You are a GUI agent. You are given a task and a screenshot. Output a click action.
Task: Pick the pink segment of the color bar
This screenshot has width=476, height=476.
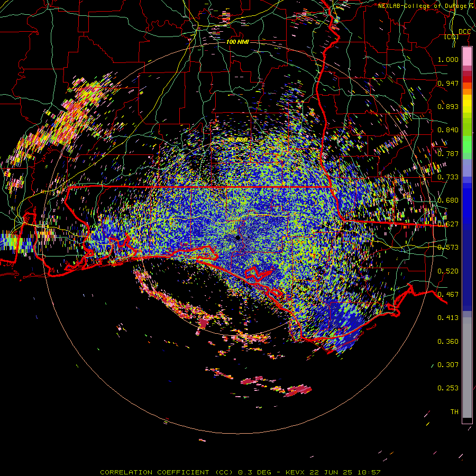(x=467, y=57)
